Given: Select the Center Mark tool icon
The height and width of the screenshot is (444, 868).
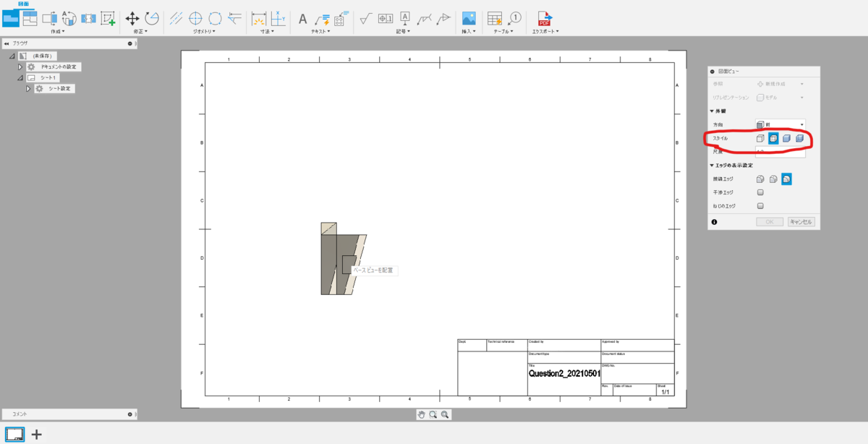Looking at the screenshot, I should [195, 19].
